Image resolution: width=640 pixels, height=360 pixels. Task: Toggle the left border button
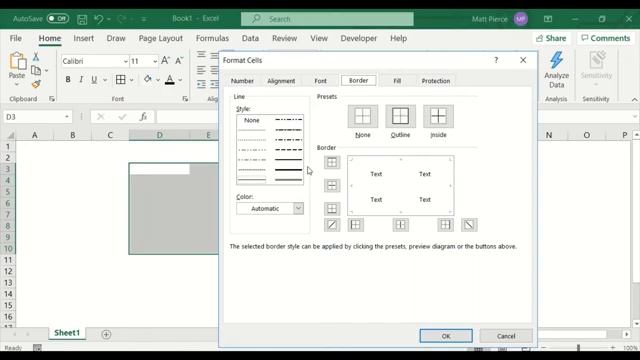point(356,225)
